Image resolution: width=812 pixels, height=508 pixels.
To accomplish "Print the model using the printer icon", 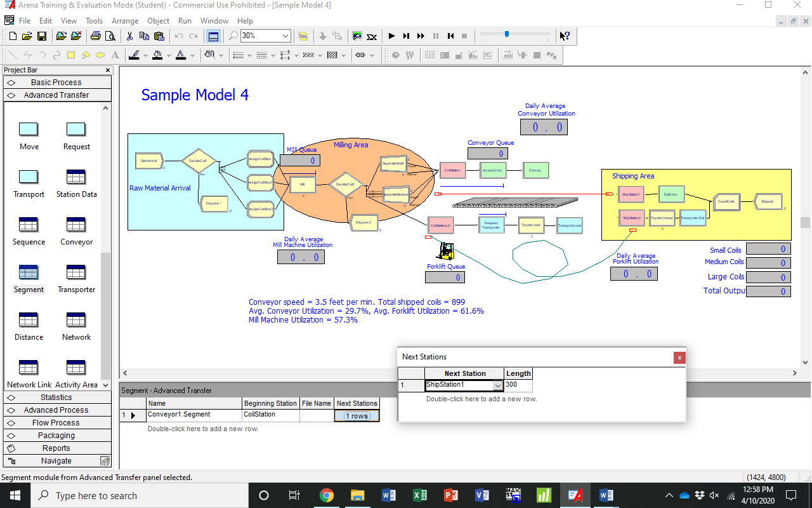I will [x=96, y=36].
